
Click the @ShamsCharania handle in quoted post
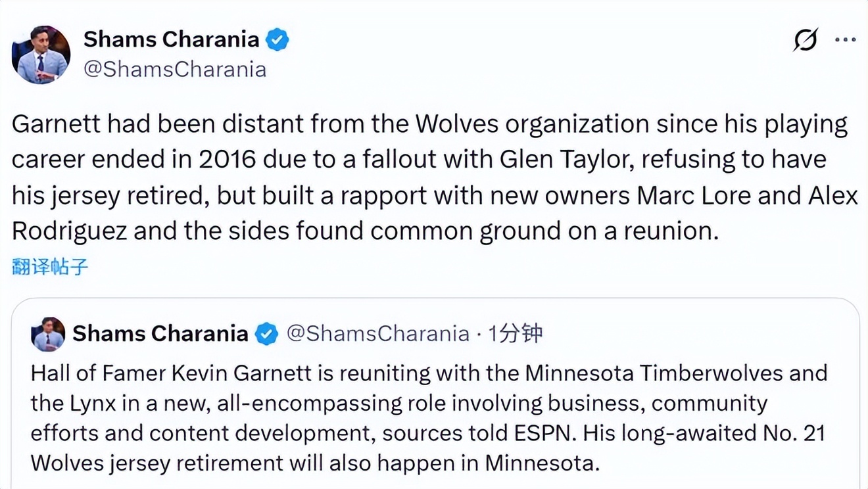click(378, 334)
